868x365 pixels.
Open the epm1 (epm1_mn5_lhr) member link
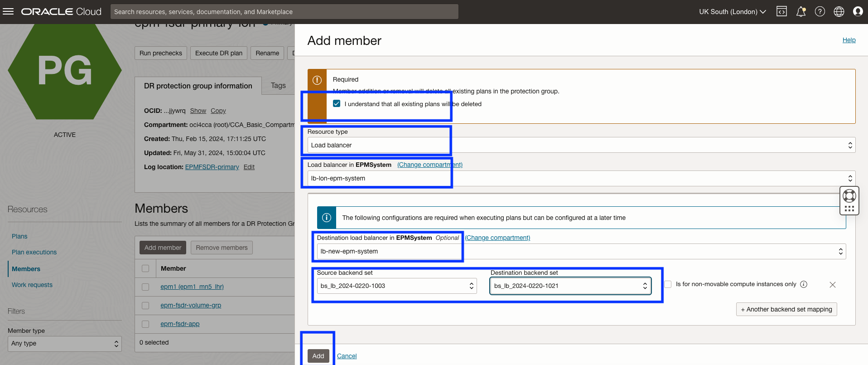[x=192, y=287]
